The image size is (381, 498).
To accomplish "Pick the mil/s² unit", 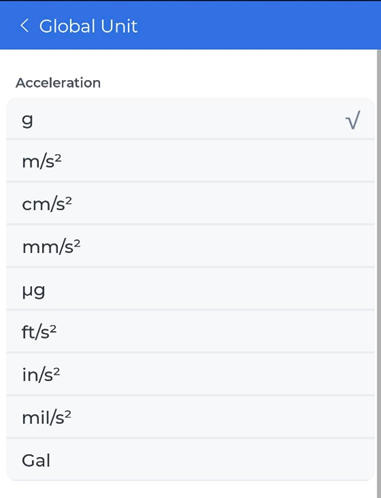I will click(x=190, y=417).
